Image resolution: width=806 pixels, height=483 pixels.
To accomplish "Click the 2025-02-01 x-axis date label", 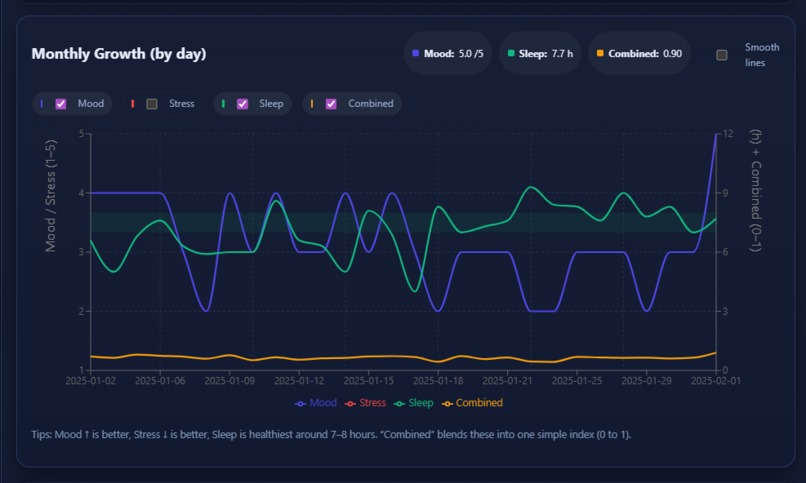I will click(x=716, y=381).
